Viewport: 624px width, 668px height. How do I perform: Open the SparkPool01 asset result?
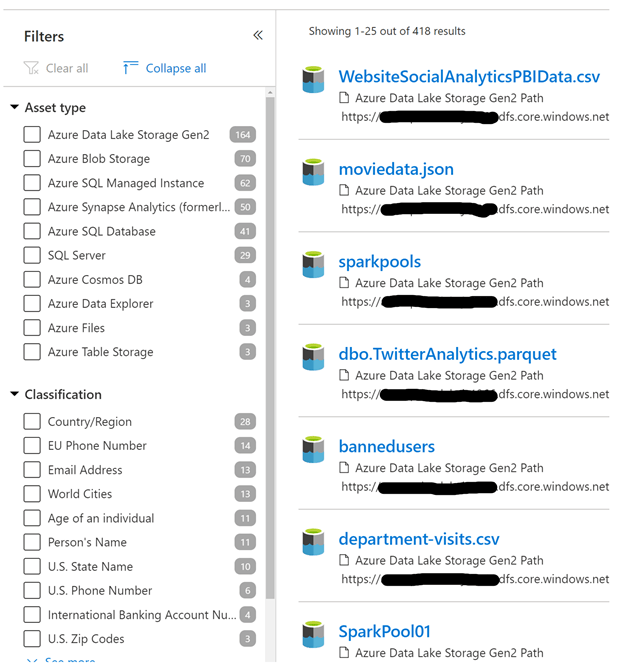tap(385, 631)
